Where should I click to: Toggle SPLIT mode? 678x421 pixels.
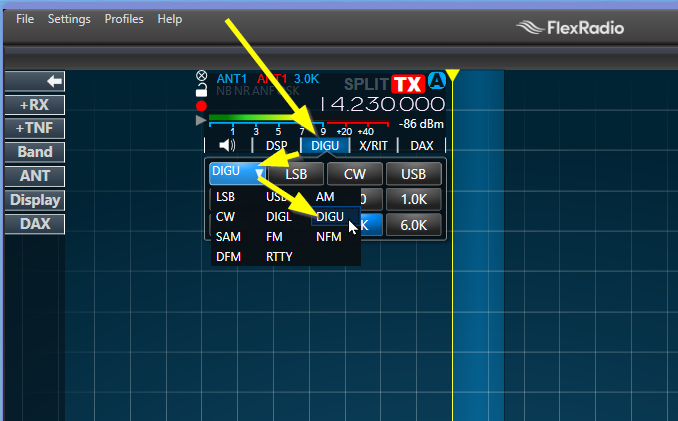coord(366,85)
